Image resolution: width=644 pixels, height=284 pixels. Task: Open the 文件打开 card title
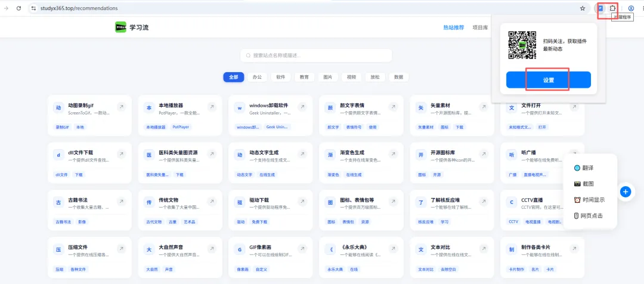[531, 105]
